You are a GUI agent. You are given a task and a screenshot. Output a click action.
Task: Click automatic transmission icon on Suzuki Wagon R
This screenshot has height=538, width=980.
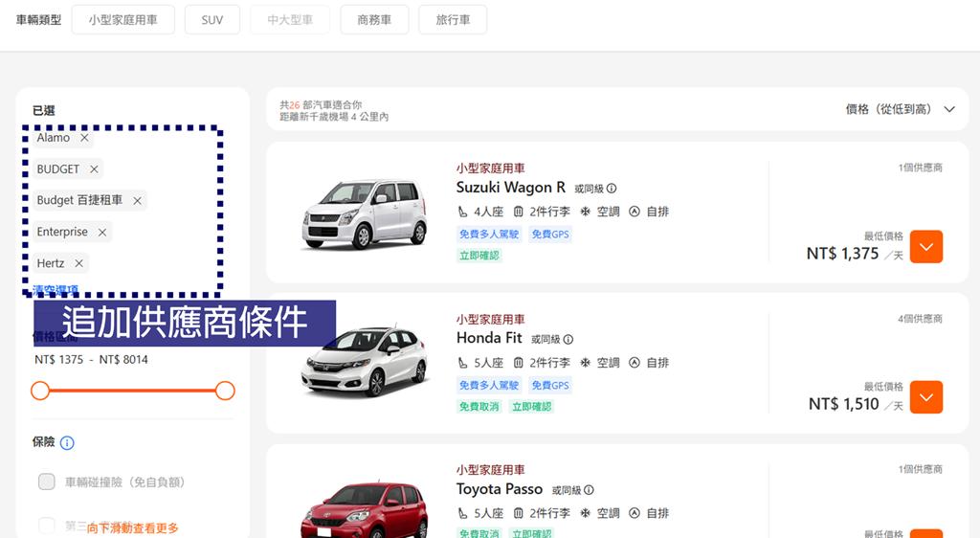[x=635, y=212]
